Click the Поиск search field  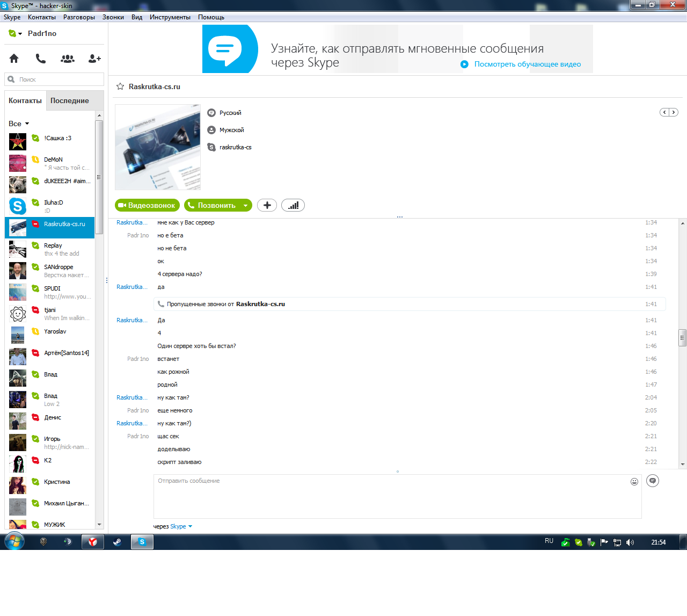click(x=54, y=79)
